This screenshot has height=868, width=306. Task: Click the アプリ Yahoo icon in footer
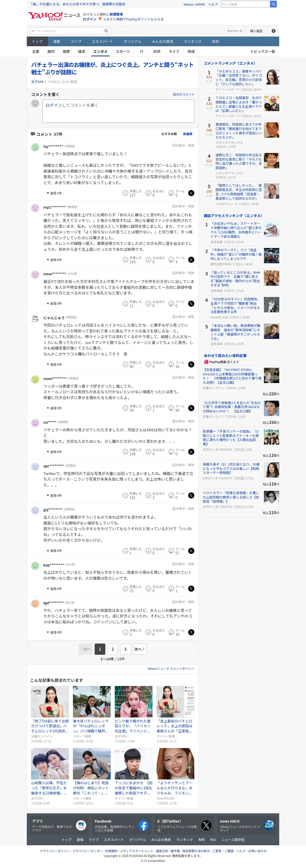[81, 825]
